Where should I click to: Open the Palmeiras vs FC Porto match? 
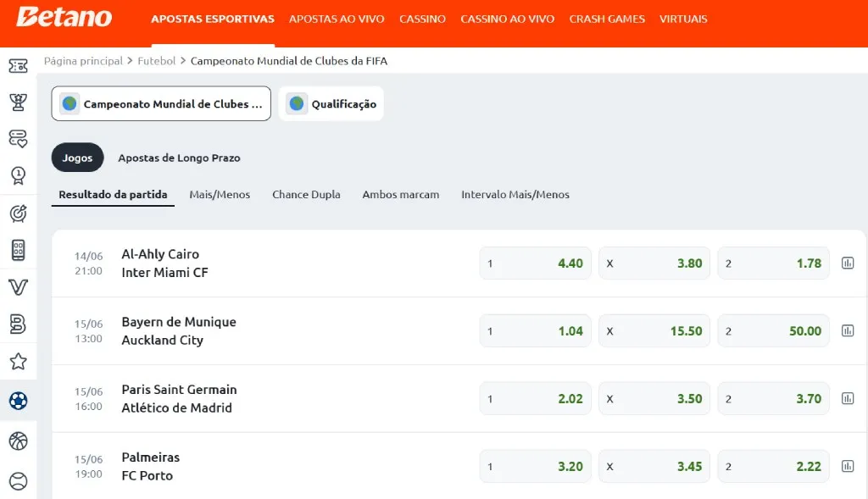coord(150,466)
